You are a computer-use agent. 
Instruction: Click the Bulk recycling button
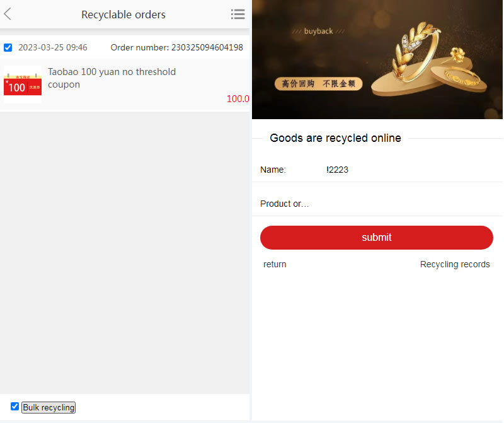pyautogui.click(x=49, y=408)
